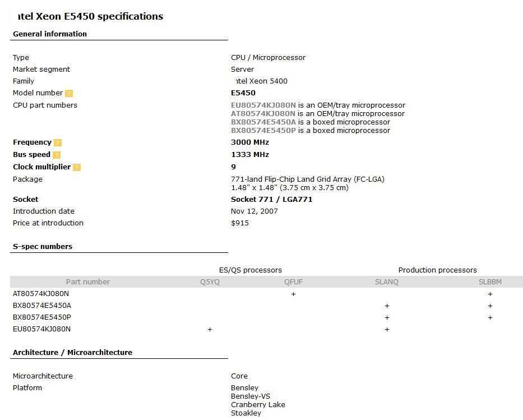Click AT80574KJ080N link in CPU part numbers list

pos(263,114)
